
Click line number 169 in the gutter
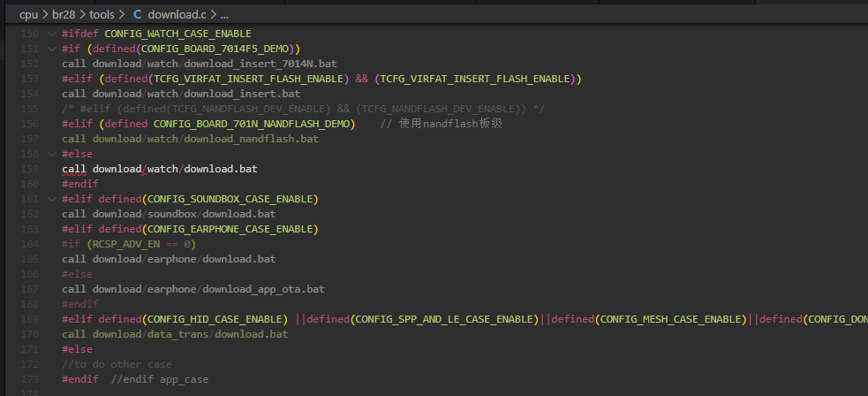pos(29,319)
